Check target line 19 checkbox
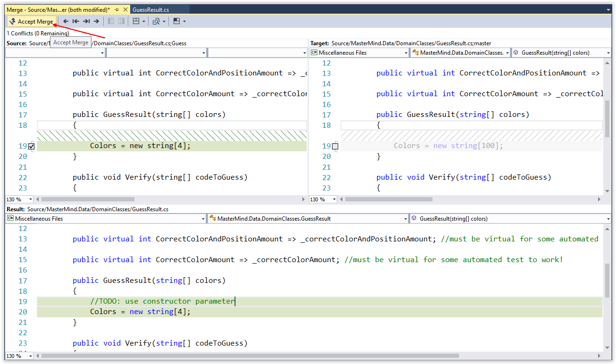 point(335,147)
